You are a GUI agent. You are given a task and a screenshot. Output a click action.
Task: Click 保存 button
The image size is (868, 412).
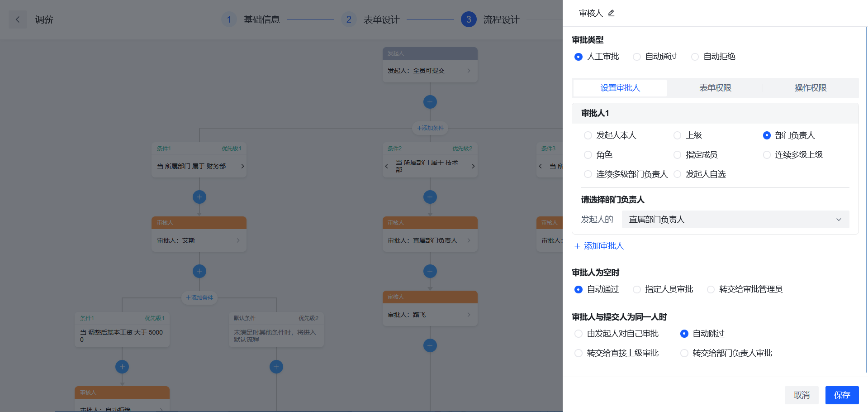(842, 395)
